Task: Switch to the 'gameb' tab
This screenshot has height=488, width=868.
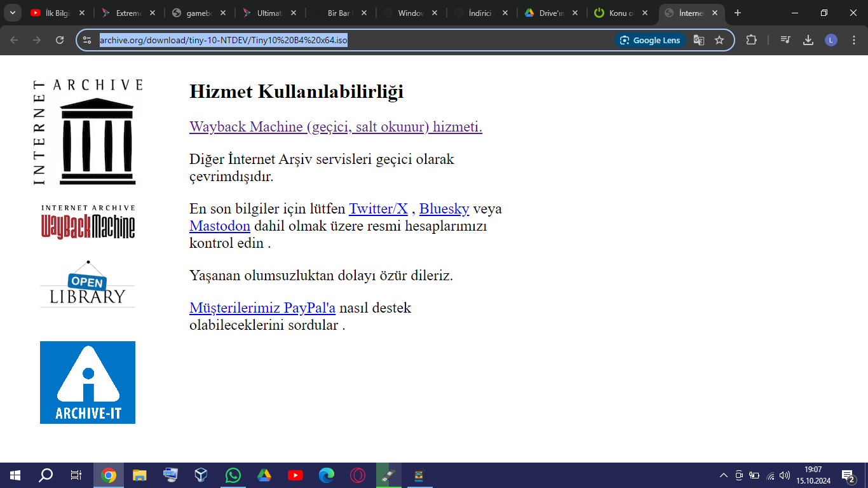Action: (198, 13)
